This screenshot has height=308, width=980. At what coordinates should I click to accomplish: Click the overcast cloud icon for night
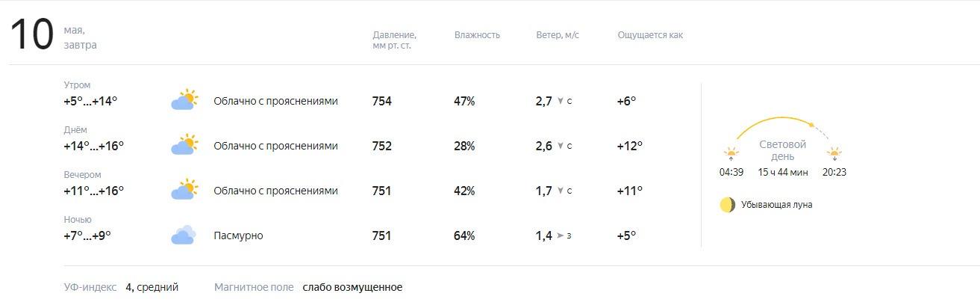point(184,235)
